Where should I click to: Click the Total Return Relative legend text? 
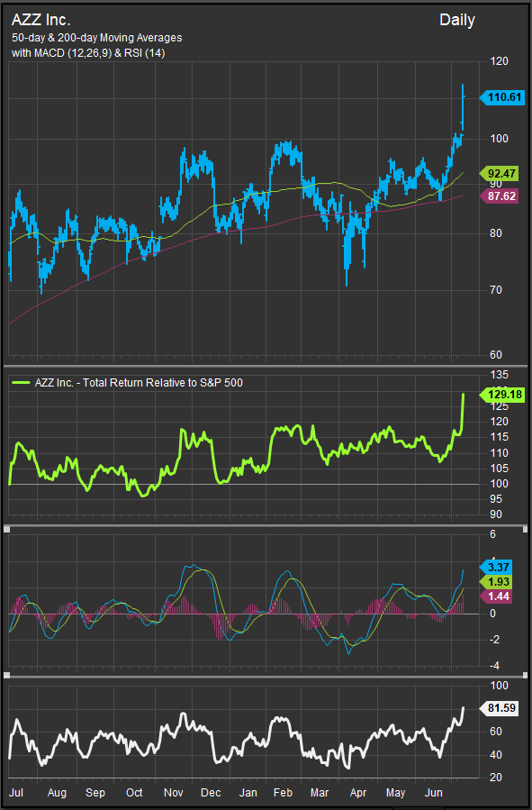click(x=139, y=383)
